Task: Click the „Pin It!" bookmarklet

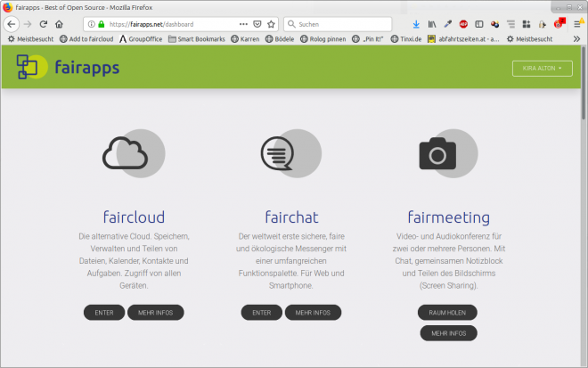Action: pos(368,39)
